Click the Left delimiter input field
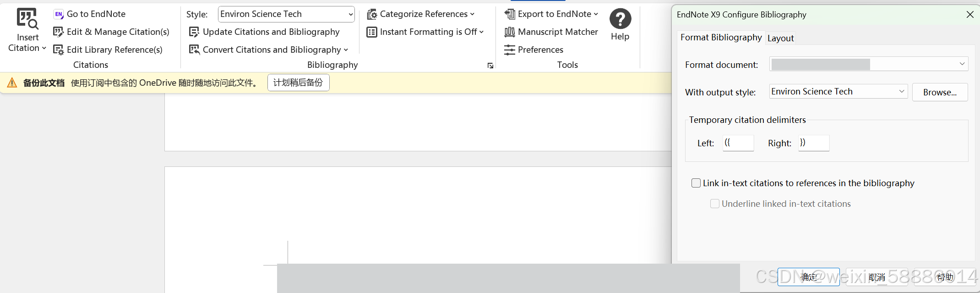Image resolution: width=980 pixels, height=293 pixels. [x=738, y=143]
